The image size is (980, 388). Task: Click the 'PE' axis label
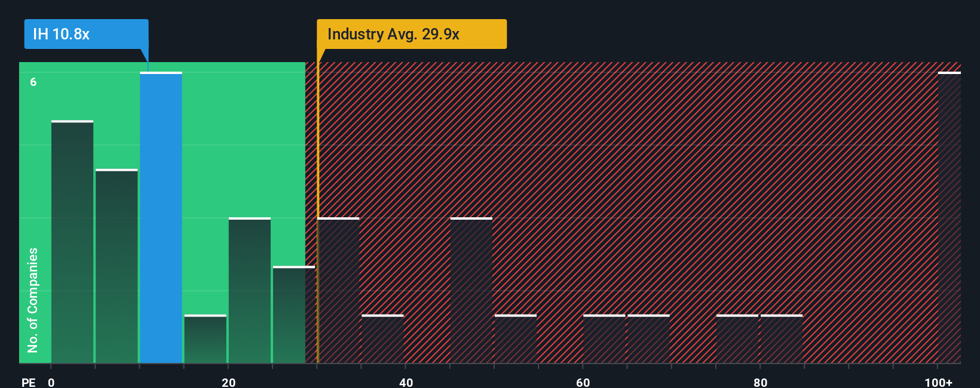(29, 383)
